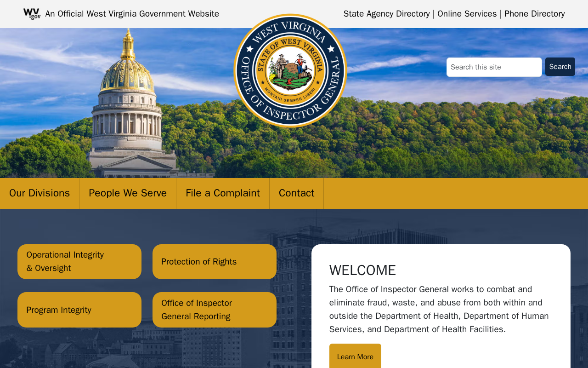Select File a Complaint in navigation

pyautogui.click(x=223, y=193)
